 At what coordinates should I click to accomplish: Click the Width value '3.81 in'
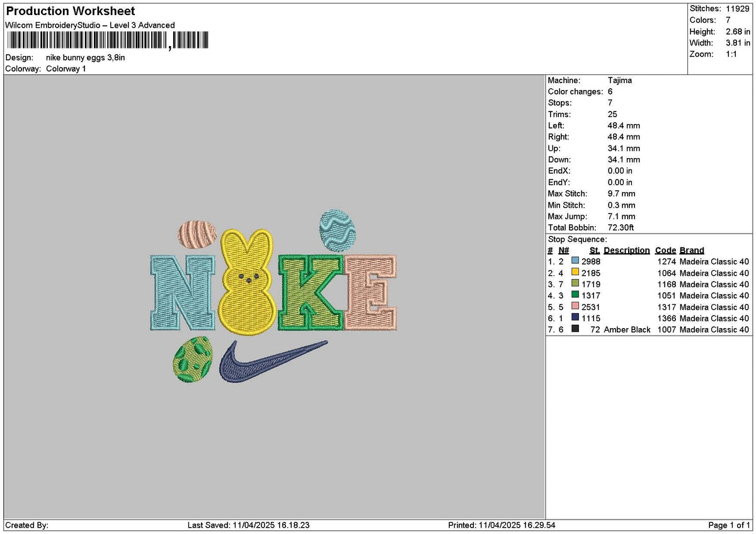pos(738,43)
